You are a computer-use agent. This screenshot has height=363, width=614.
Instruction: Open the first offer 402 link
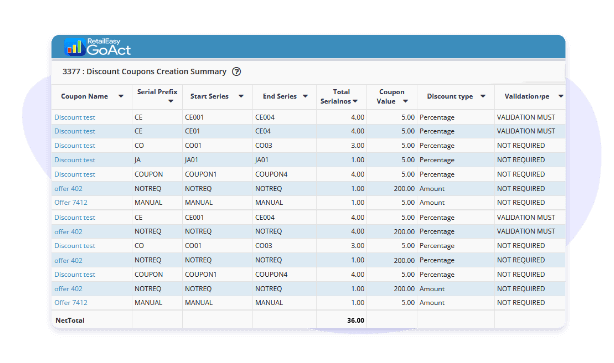coord(69,188)
